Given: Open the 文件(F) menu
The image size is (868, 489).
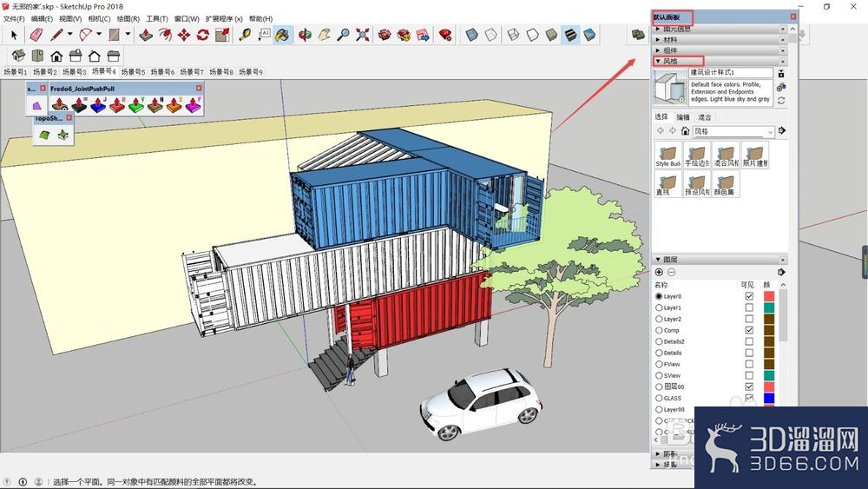Looking at the screenshot, I should pyautogui.click(x=14, y=19).
